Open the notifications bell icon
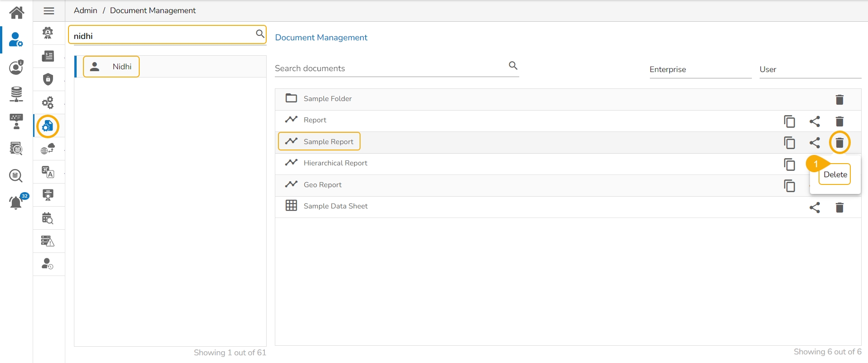The height and width of the screenshot is (363, 868). pyautogui.click(x=16, y=203)
